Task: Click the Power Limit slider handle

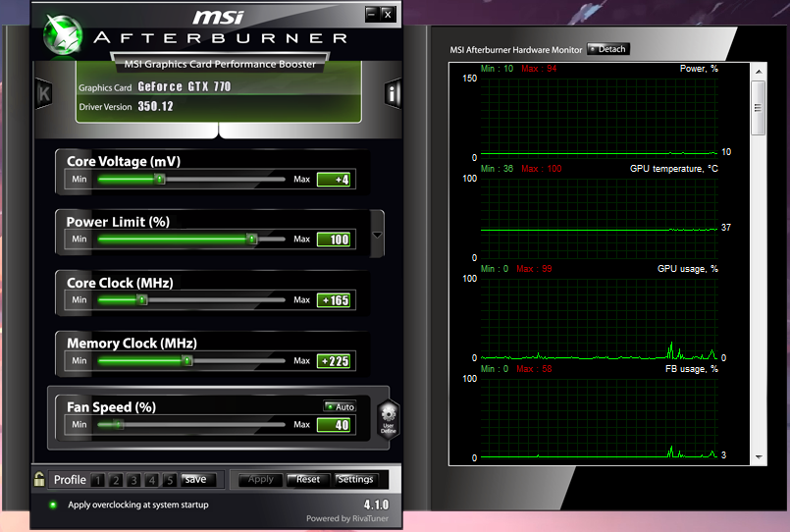Action: (251, 239)
